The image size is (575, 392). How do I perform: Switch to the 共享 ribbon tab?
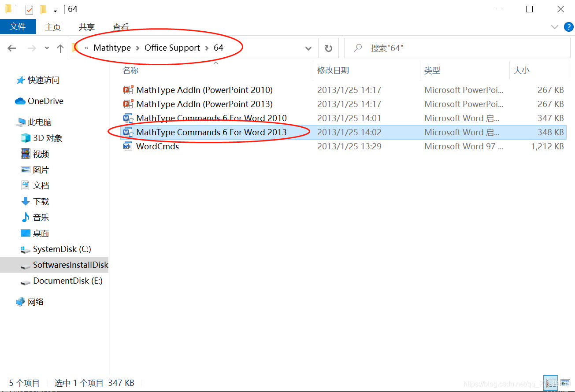point(87,27)
